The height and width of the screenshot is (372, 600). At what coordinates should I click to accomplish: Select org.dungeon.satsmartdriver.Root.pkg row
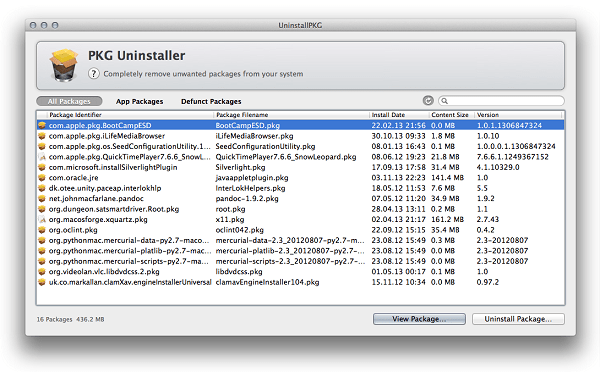point(301,209)
